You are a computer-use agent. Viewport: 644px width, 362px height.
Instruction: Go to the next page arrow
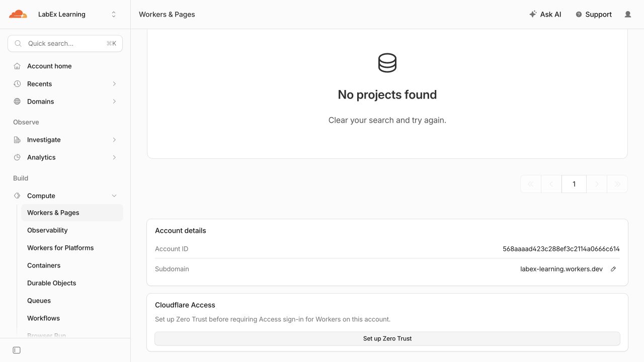coord(597,184)
